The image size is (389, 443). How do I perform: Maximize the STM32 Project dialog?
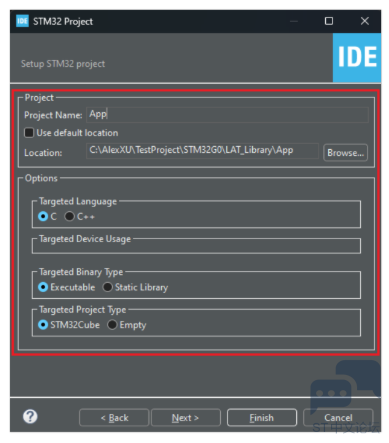[329, 21]
